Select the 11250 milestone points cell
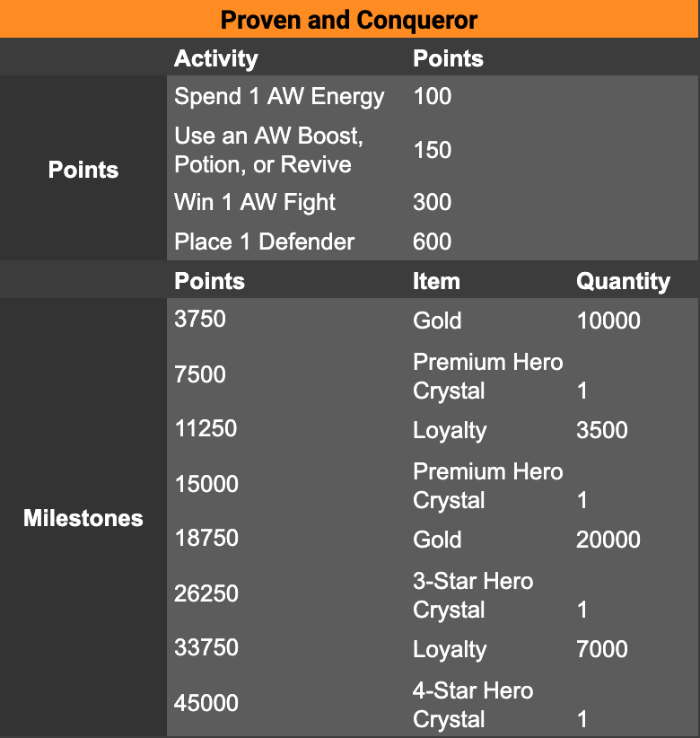 coord(206,428)
